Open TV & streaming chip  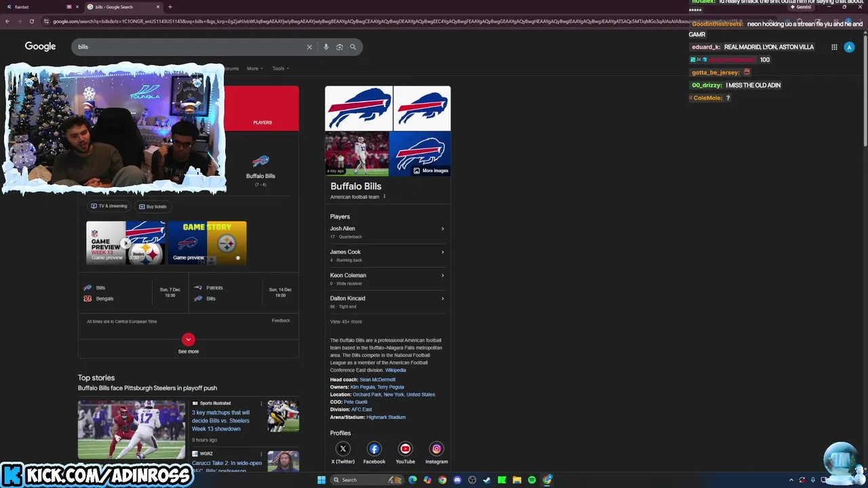point(108,206)
